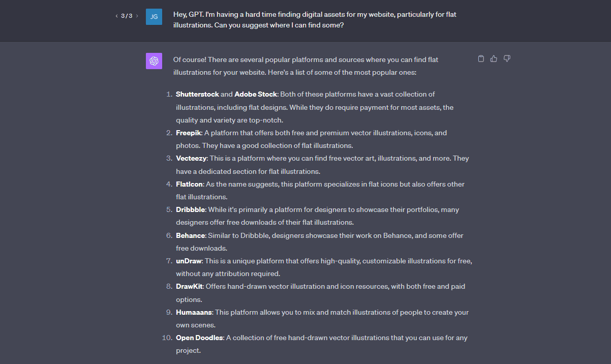Click the DrawKit item name
This screenshot has width=611, height=364.
(x=189, y=286)
